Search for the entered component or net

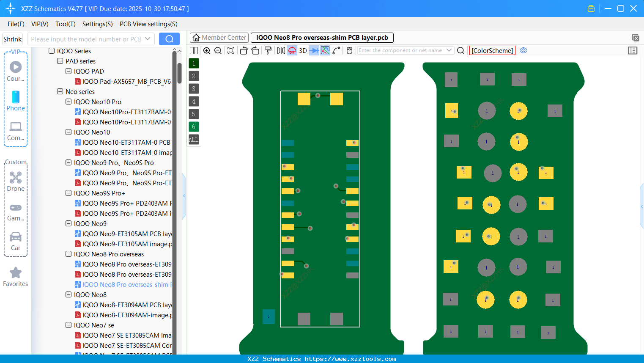click(461, 51)
